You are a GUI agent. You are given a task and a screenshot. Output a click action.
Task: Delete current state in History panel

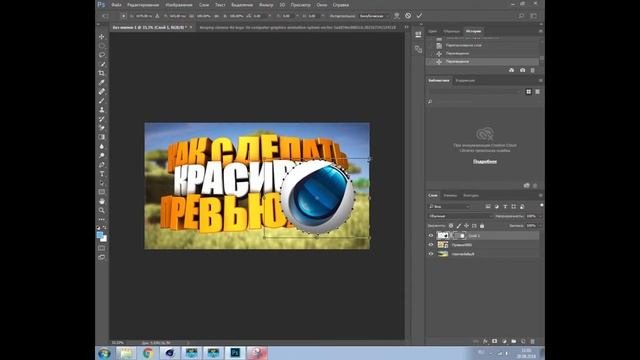(x=533, y=70)
